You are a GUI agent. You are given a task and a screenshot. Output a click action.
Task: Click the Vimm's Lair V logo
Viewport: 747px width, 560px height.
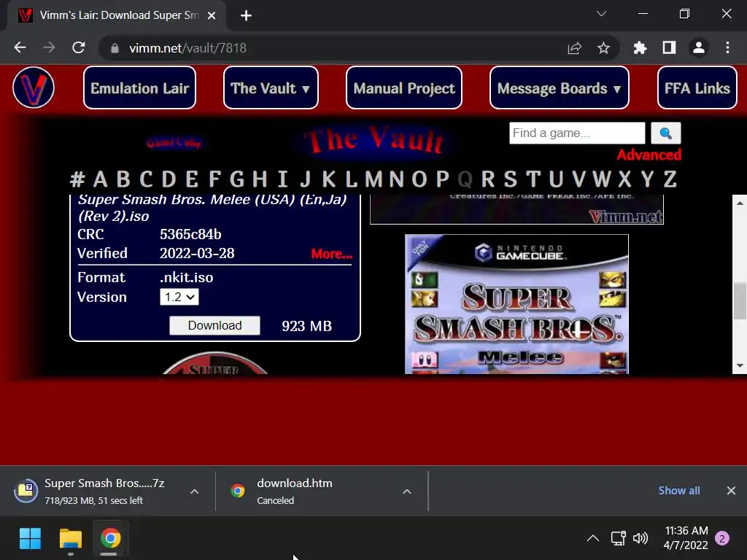point(34,87)
